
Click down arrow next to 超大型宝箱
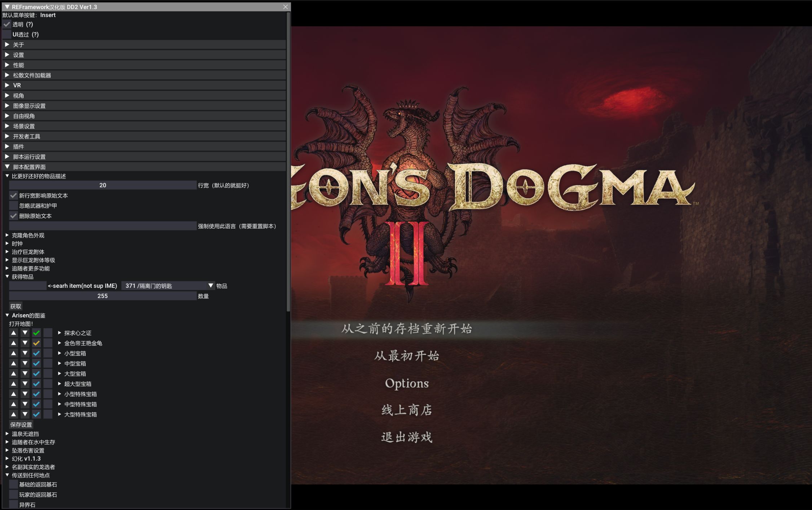pyautogui.click(x=25, y=384)
